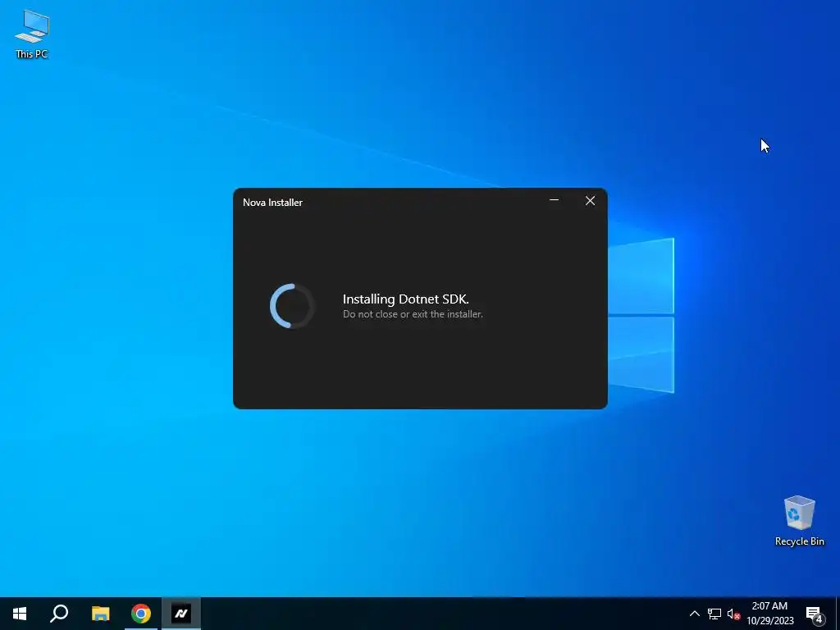The width and height of the screenshot is (840, 630).
Task: Open the notification Action Center
Action: 815,614
